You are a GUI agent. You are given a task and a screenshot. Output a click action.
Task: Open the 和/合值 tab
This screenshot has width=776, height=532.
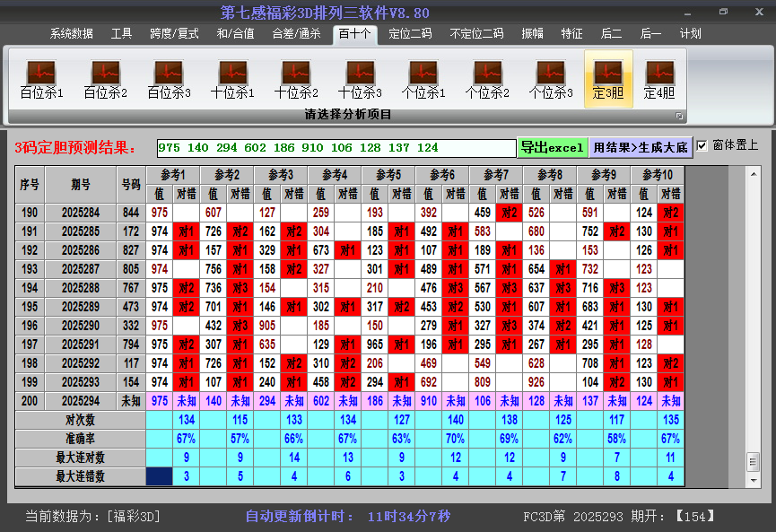(x=235, y=34)
